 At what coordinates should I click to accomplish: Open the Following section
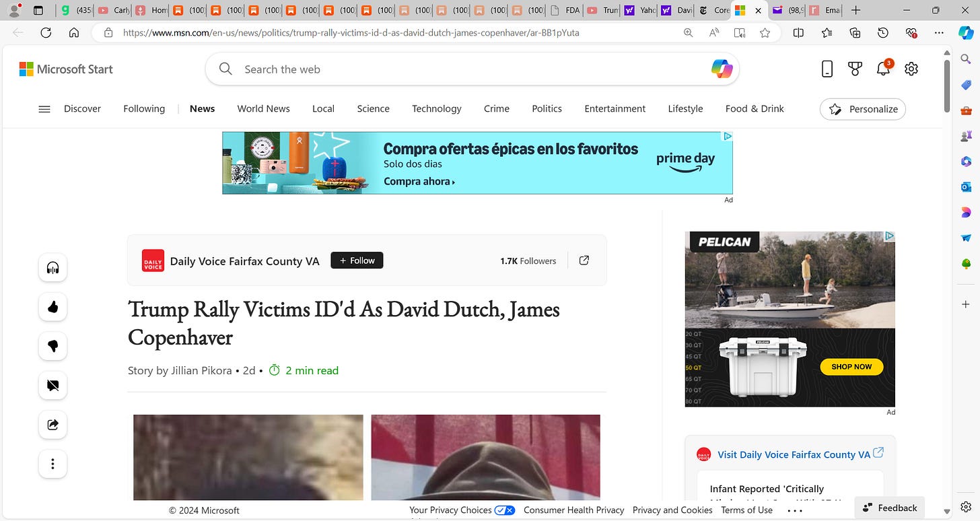pos(144,108)
